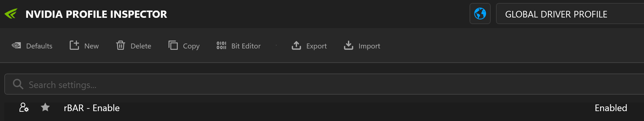Focus the Search settings input field
Viewport: 644px width, 121px height.
[x=324, y=84]
